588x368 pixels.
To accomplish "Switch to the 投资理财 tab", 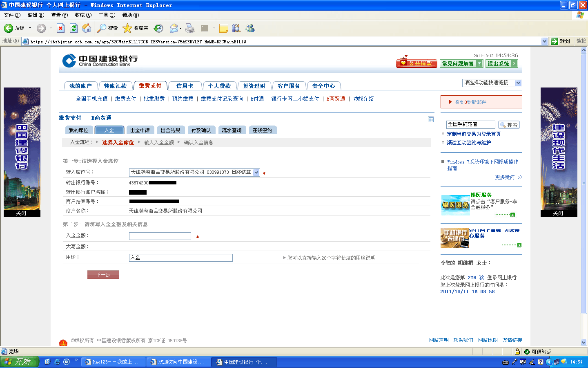I will (254, 86).
